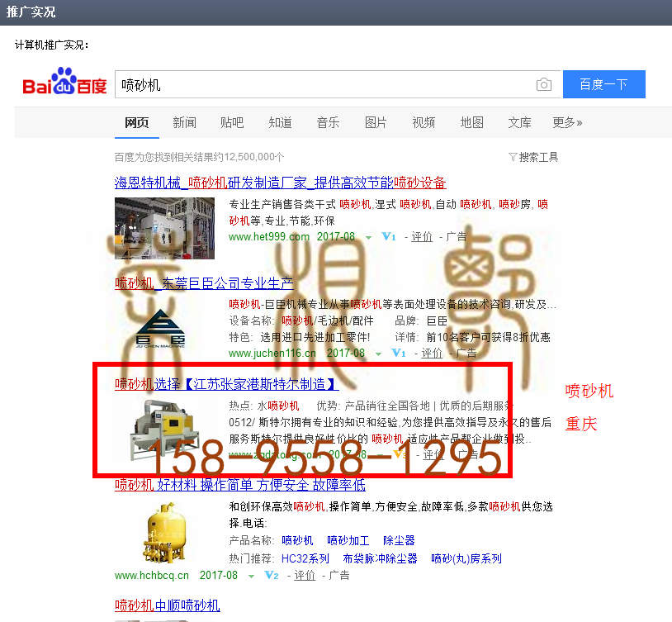Visit the www.juchen116.cn URL
Viewport: 672px width, 622px height.
[272, 354]
